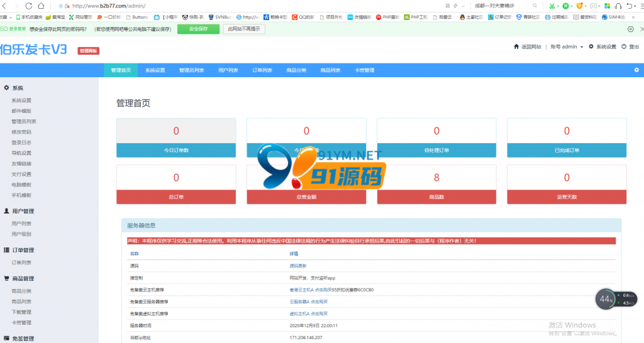644x343 pixels.
Task: Click the 管理面板 red badge
Action: pos(88,50)
